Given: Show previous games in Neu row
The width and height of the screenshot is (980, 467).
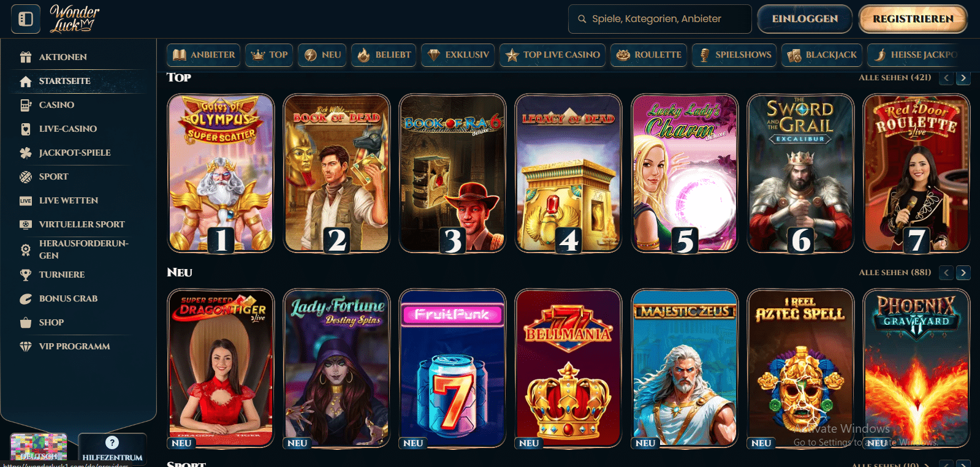Looking at the screenshot, I should click(947, 273).
